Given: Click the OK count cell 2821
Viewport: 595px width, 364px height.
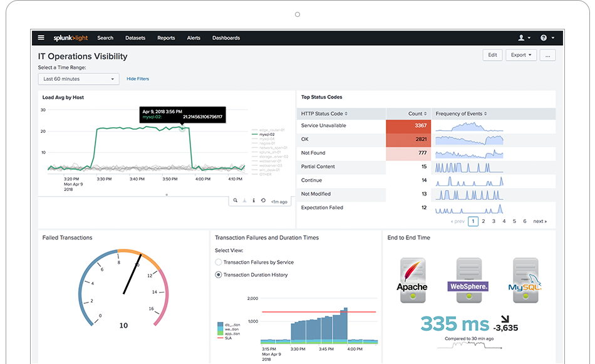Looking at the screenshot, I should point(408,140).
